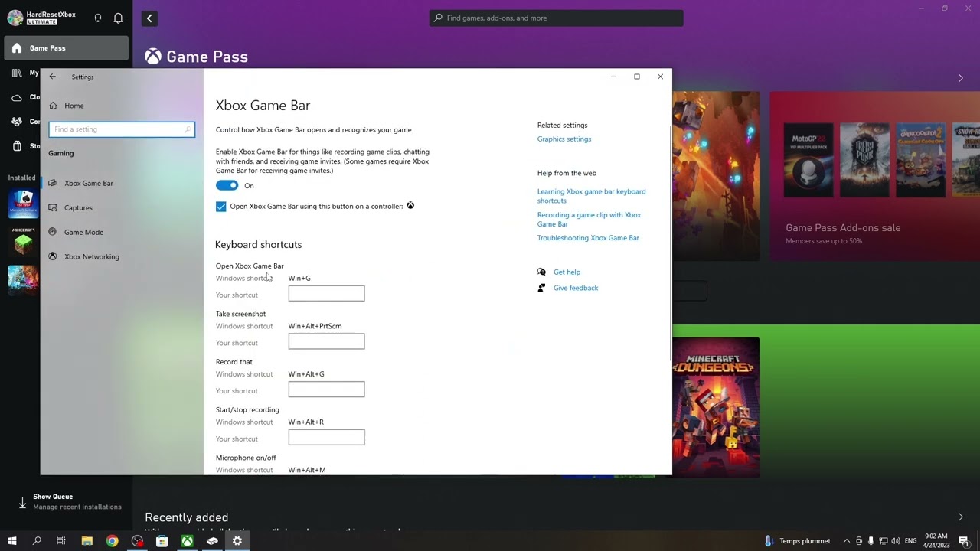Image resolution: width=980 pixels, height=551 pixels.
Task: Uncheck open Game Bar with controller button
Action: pos(221,207)
